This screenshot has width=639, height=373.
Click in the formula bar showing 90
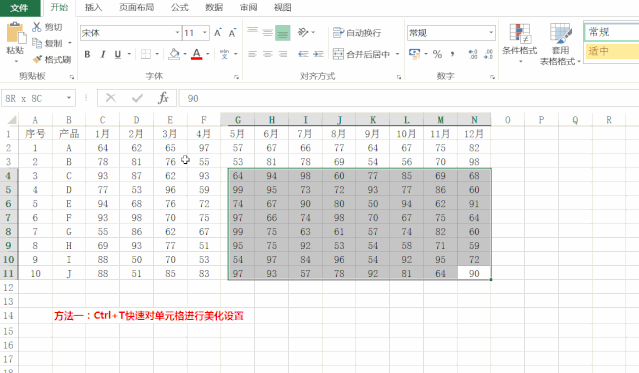pyautogui.click(x=409, y=98)
